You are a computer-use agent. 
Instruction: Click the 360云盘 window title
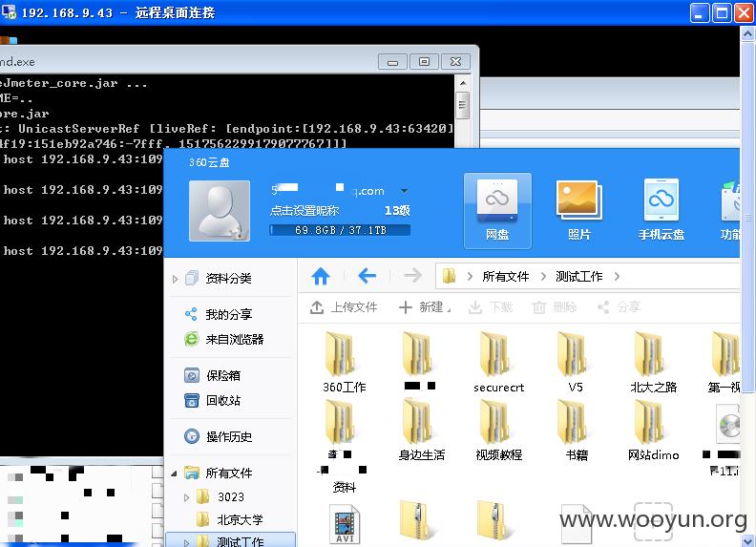[209, 162]
